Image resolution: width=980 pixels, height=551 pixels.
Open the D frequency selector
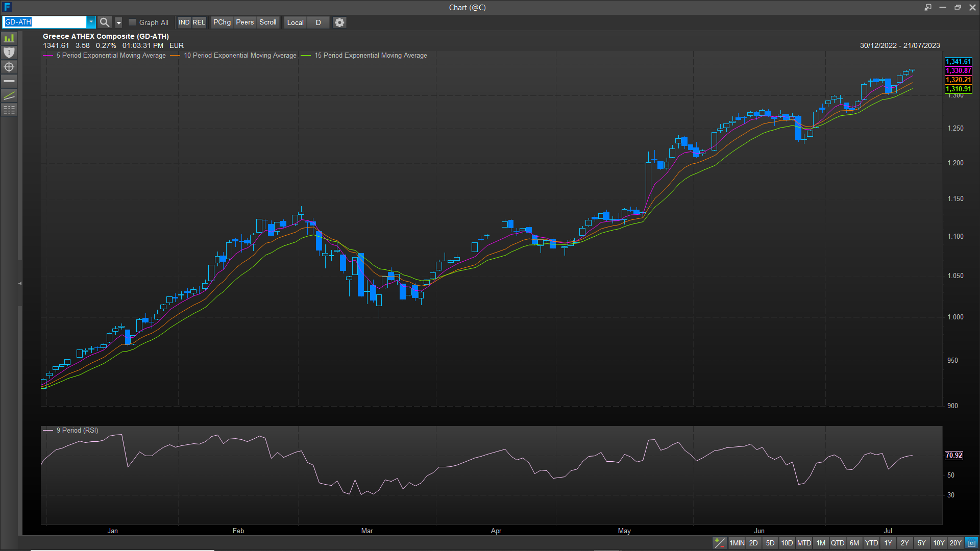point(318,22)
